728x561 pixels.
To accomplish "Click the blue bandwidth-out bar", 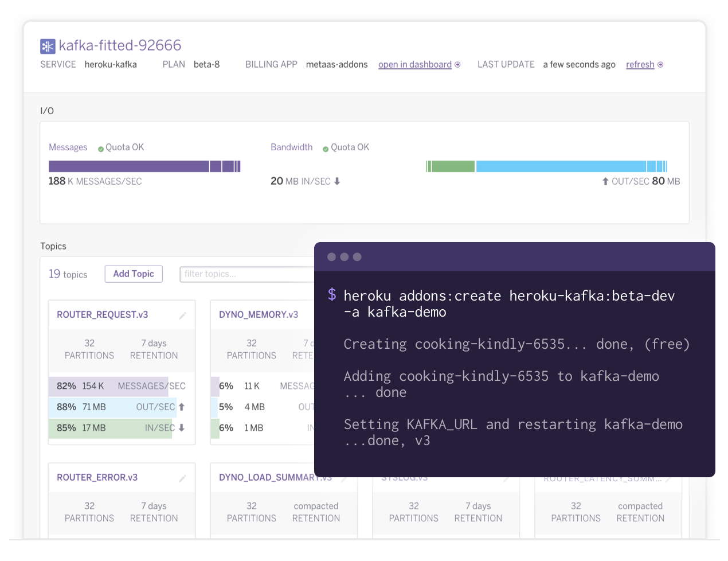I will pos(572,166).
